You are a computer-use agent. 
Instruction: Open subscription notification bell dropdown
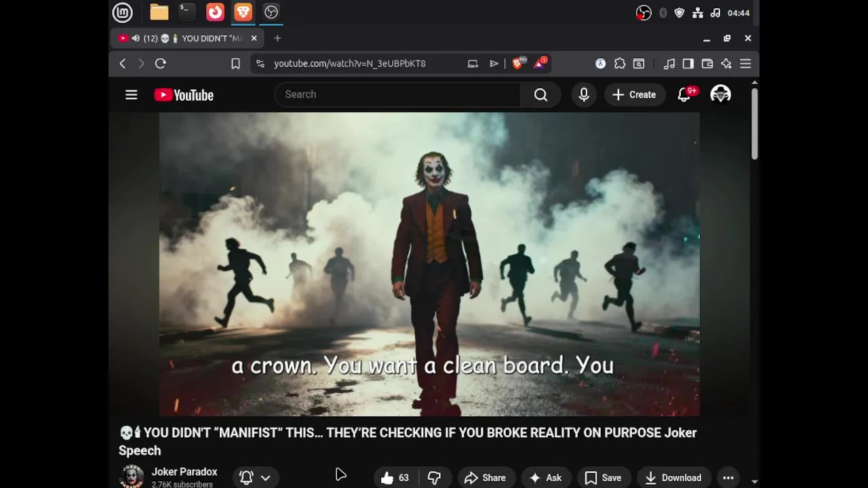[255, 478]
